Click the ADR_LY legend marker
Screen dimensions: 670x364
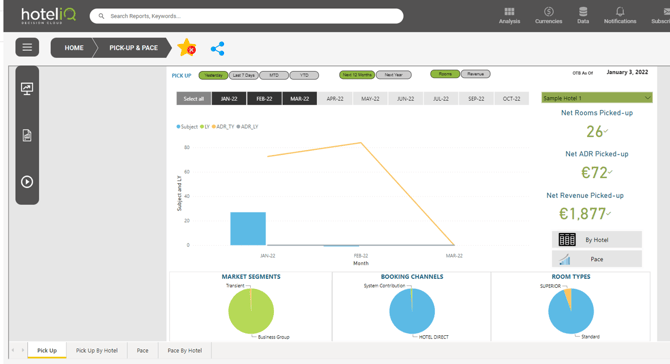coord(238,127)
